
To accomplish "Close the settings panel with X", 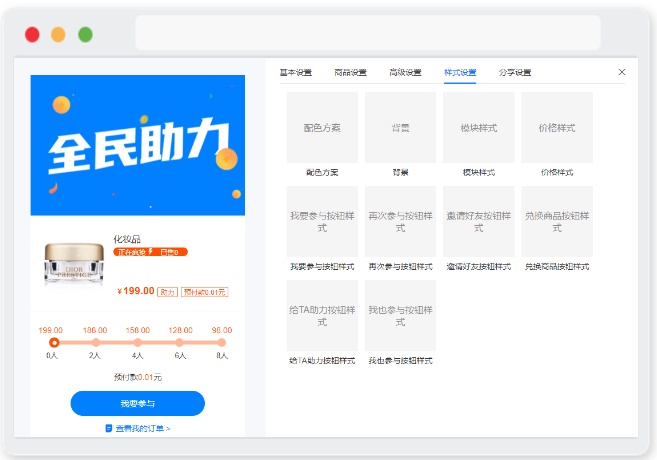I will [x=622, y=72].
